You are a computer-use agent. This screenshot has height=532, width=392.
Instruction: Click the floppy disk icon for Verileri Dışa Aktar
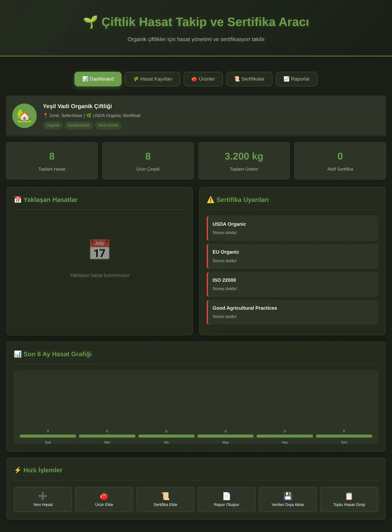pyautogui.click(x=288, y=496)
